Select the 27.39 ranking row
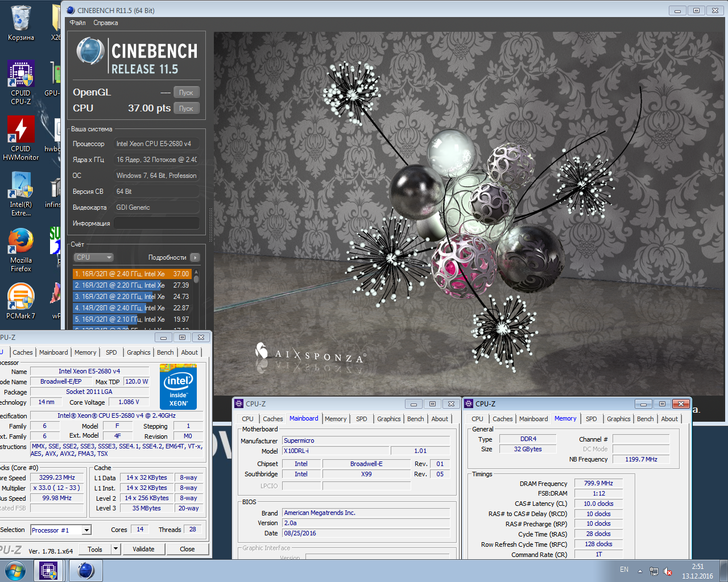 (133, 285)
